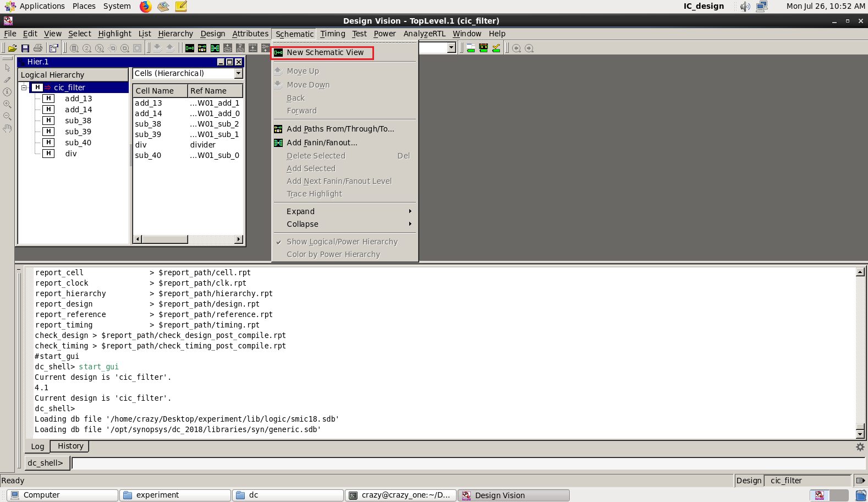
Task: Launch Firefox from the top panel
Action: coord(145,6)
